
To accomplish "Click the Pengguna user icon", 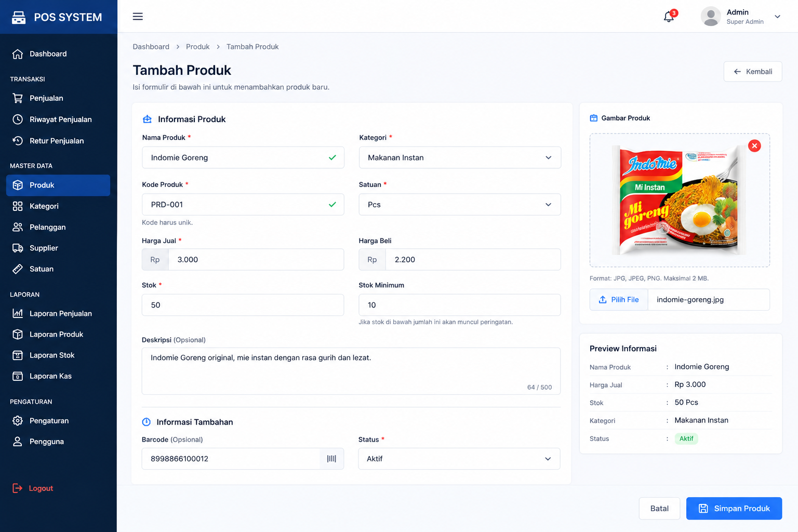I will tap(18, 442).
